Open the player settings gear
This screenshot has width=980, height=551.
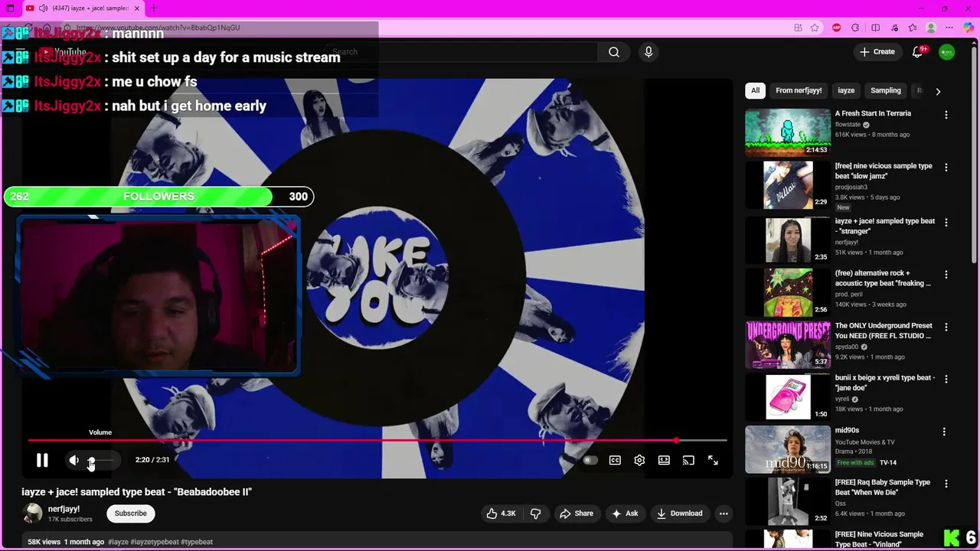639,460
